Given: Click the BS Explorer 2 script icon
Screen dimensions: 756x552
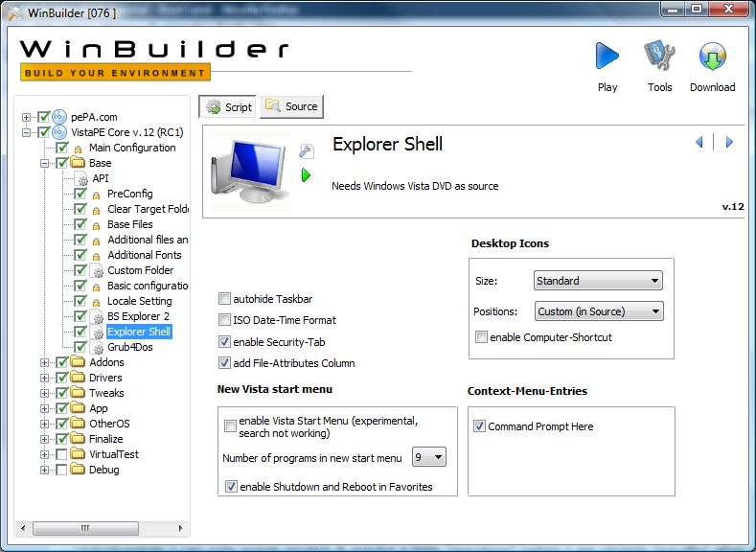Looking at the screenshot, I should 97,316.
